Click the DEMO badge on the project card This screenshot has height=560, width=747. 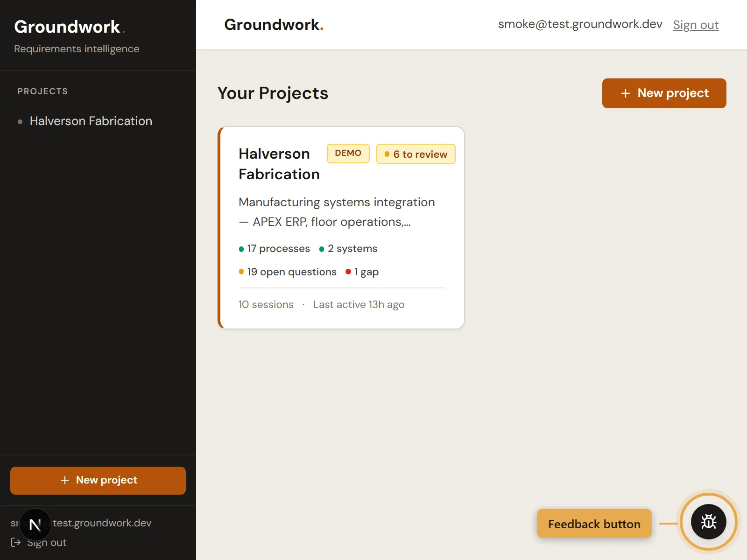(x=348, y=153)
